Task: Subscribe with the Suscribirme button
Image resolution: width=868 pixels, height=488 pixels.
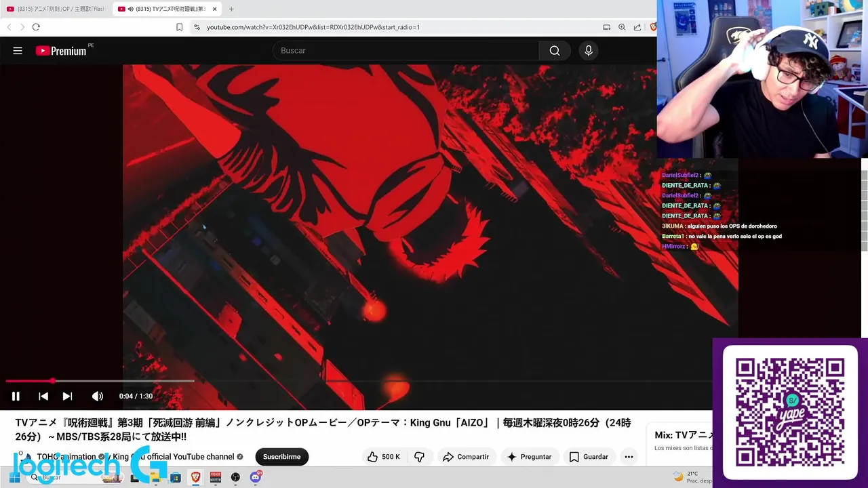Action: [x=281, y=457]
